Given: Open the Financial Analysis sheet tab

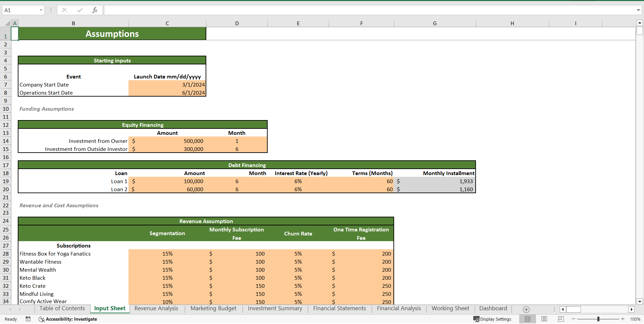Looking at the screenshot, I should pyautogui.click(x=399, y=309).
